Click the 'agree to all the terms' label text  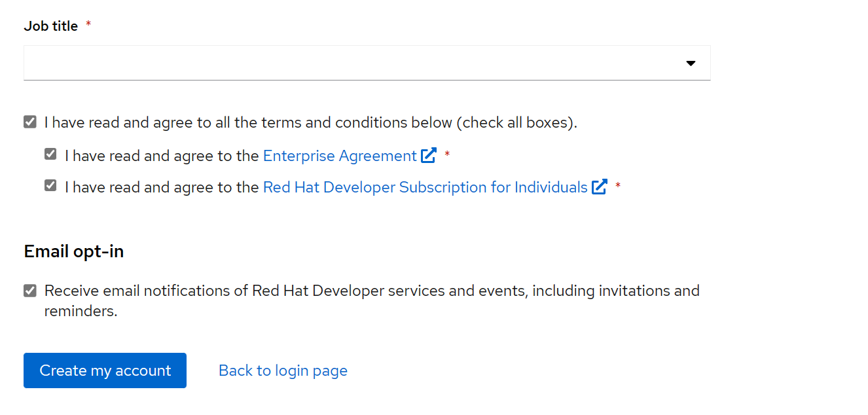click(310, 122)
